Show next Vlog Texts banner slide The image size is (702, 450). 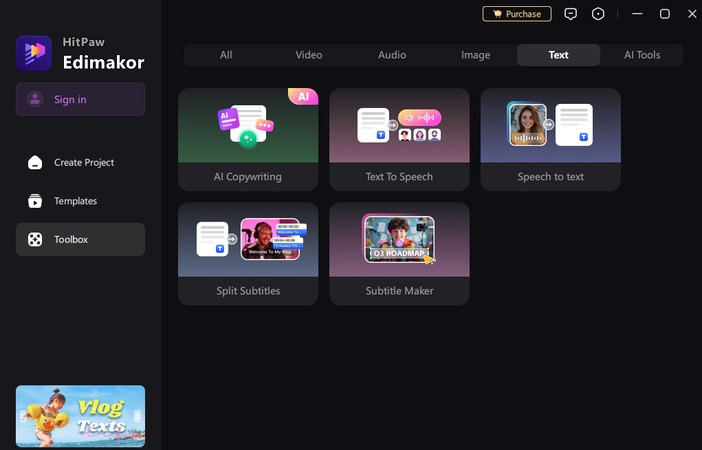click(x=138, y=416)
